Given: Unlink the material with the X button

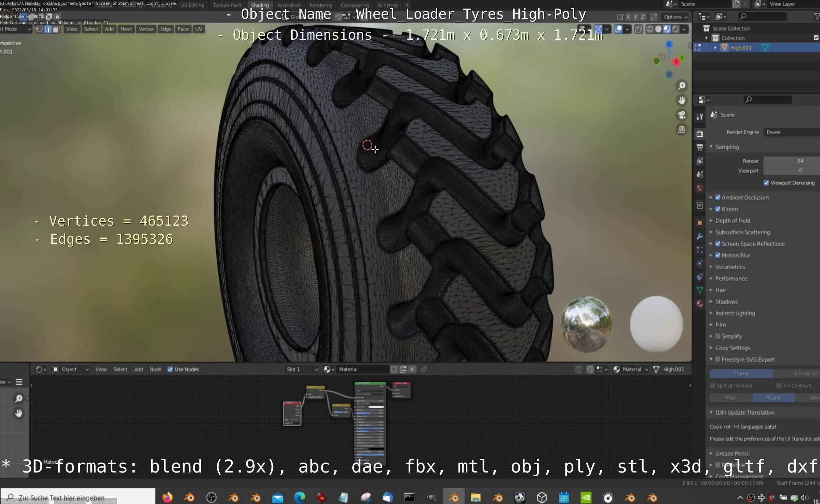Looking at the screenshot, I should (x=412, y=369).
